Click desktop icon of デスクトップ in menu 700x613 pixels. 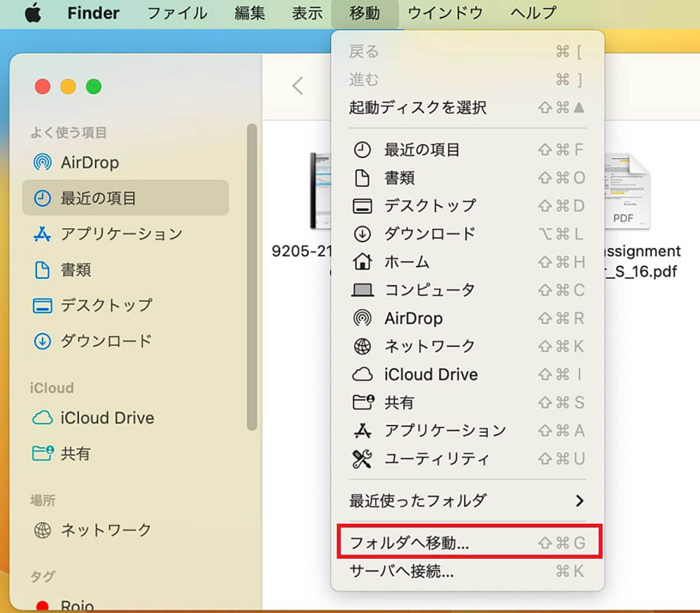[x=362, y=206]
